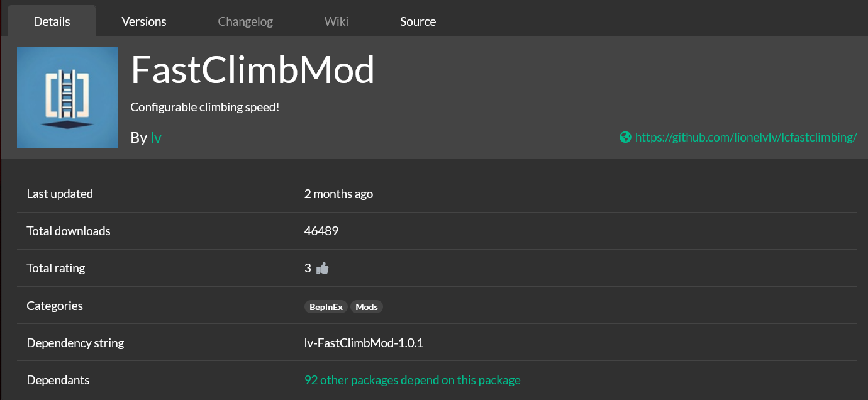Image resolution: width=868 pixels, height=400 pixels.
Task: Click the thumbs-up rating icon
Action: coord(323,269)
